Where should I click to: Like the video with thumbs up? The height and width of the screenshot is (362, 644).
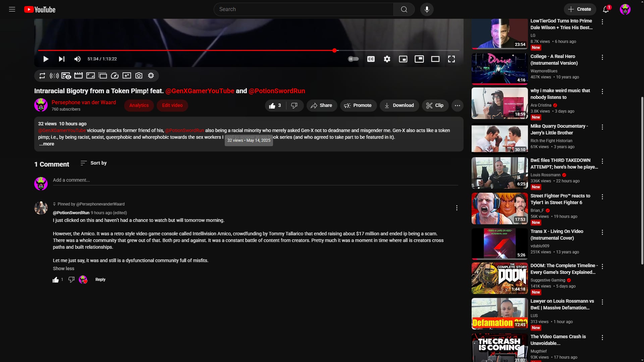[275, 106]
